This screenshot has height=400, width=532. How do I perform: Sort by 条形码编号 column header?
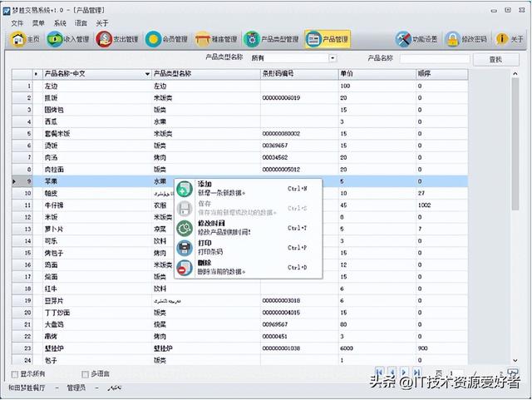click(x=299, y=74)
